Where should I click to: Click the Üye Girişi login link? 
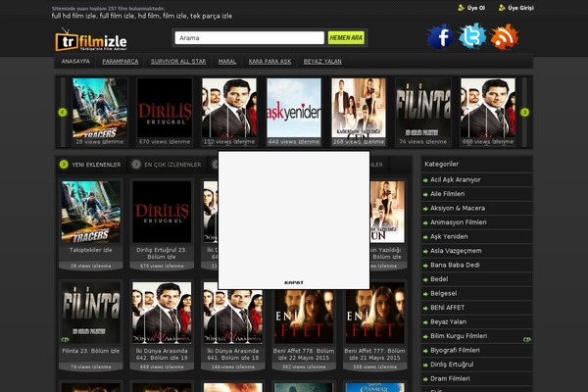click(516, 8)
